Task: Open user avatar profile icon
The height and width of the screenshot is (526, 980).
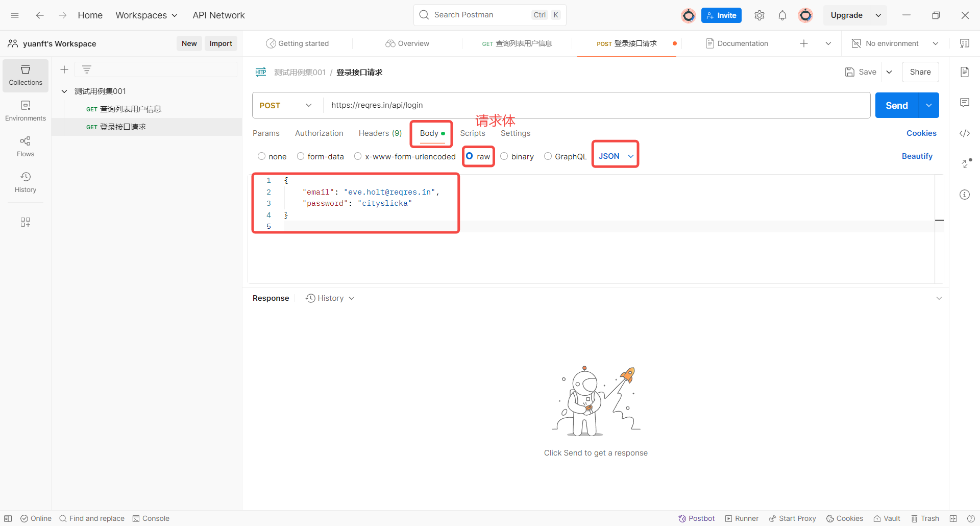Action: coord(805,15)
